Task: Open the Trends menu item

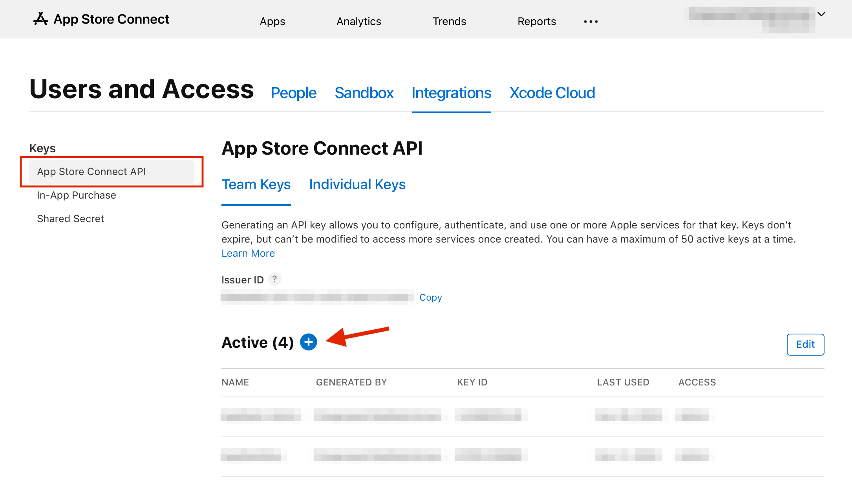Action: click(449, 22)
